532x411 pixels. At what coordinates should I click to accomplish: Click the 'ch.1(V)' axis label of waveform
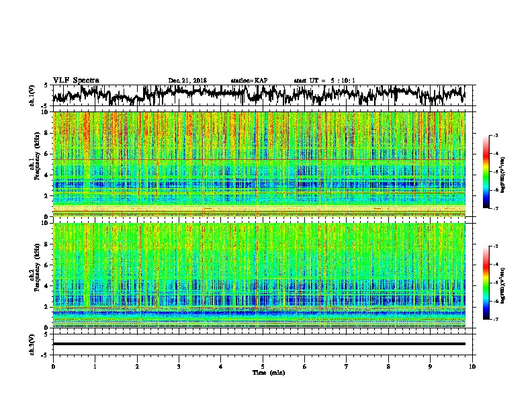click(x=32, y=95)
